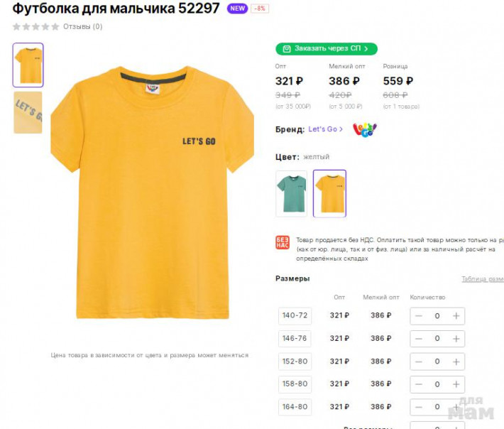The height and width of the screenshot is (429, 504).
Task: Choose the yellow t-shirt color swatch
Action: pyautogui.click(x=329, y=194)
